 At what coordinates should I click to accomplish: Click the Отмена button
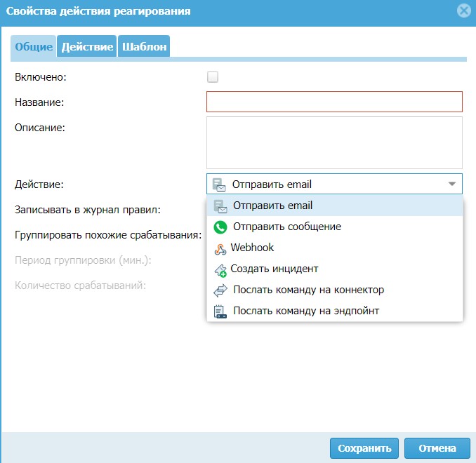pyautogui.click(x=437, y=448)
